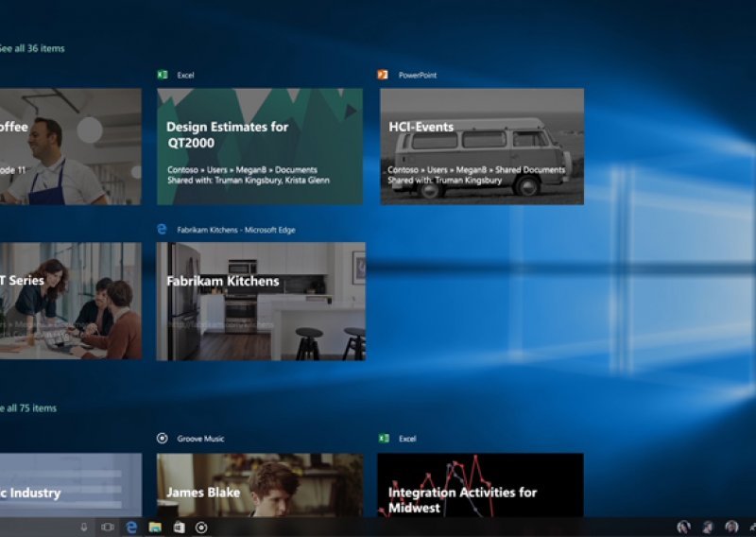756x537 pixels.
Task: Open the coffee card with aproned man
Action: [71, 147]
